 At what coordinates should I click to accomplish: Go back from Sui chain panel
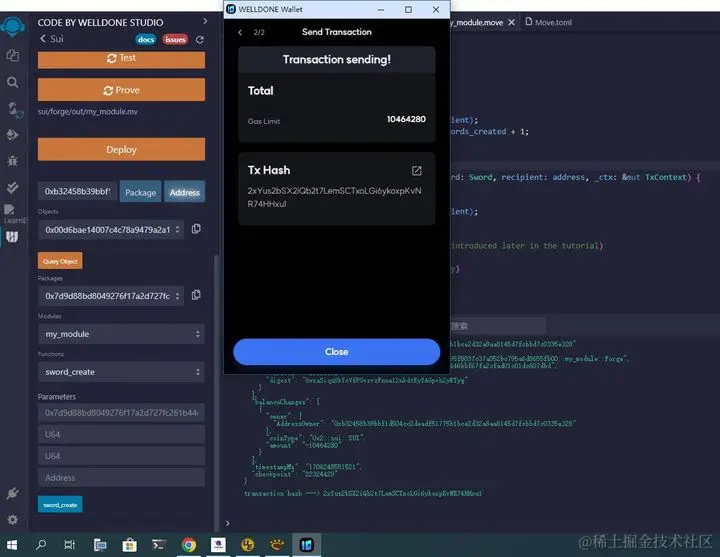click(x=43, y=39)
